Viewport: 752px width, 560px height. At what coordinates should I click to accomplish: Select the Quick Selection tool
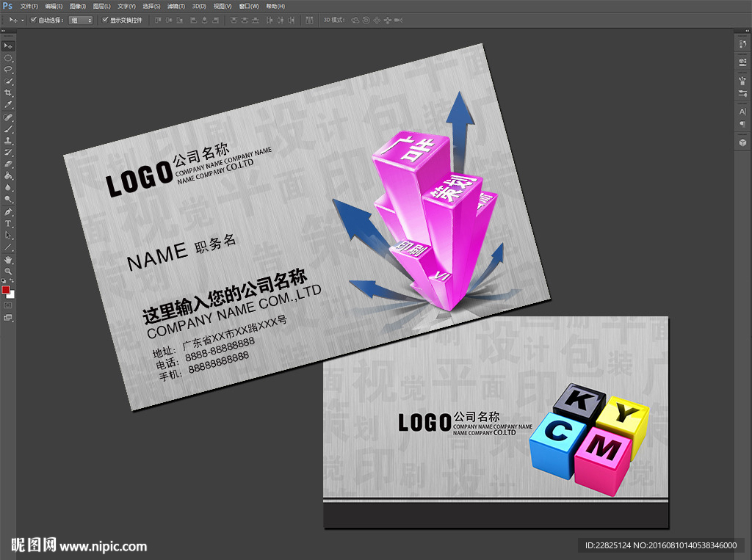click(x=8, y=81)
